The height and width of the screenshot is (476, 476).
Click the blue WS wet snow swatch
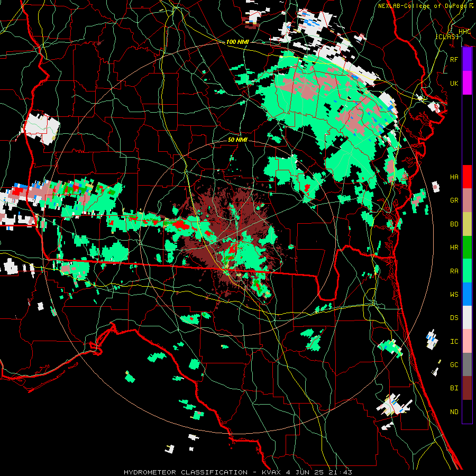[x=467, y=294]
